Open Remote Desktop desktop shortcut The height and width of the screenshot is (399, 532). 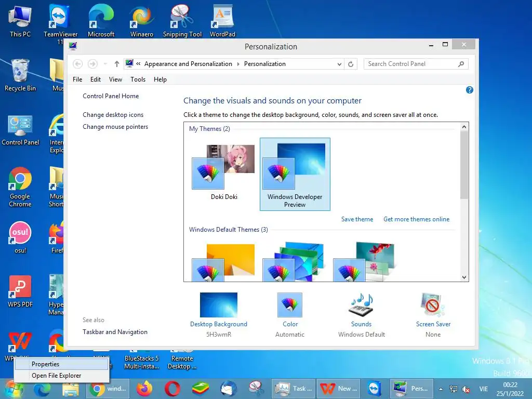click(182, 362)
